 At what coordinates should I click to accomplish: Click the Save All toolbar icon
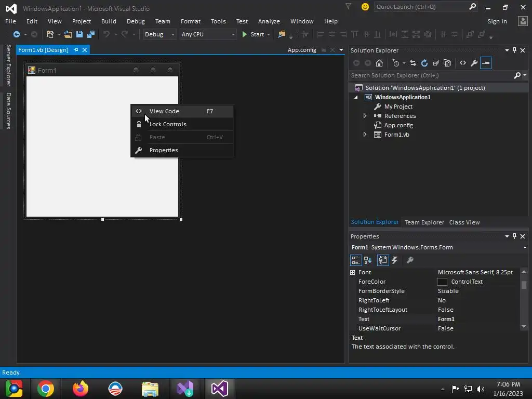91,34
